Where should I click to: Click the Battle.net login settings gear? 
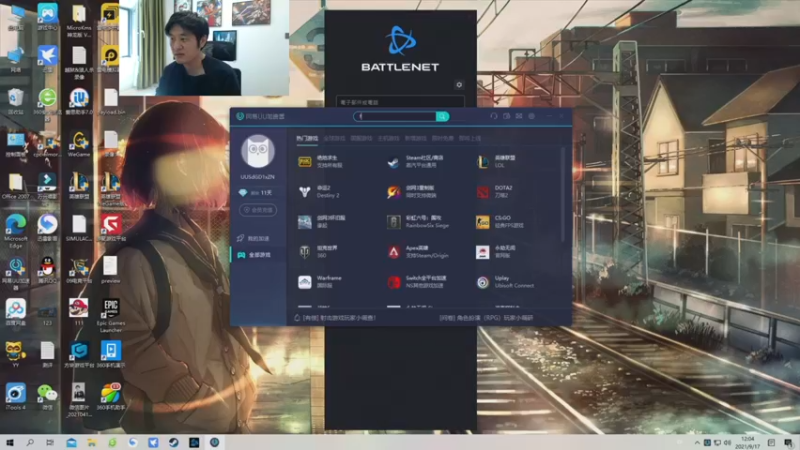[x=459, y=85]
